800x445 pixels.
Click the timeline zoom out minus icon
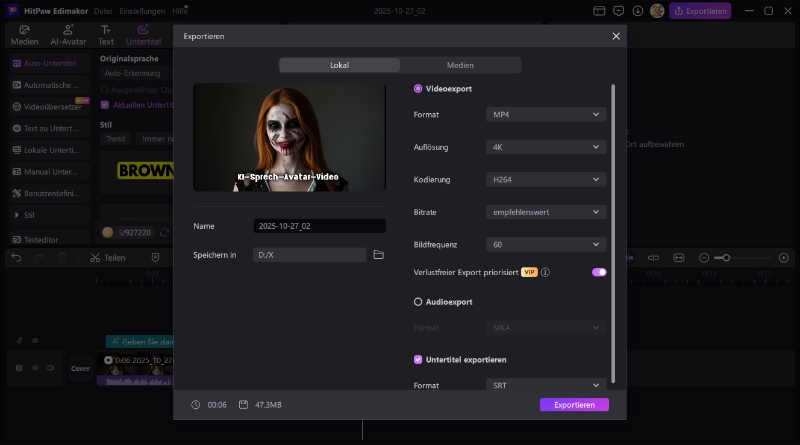click(x=704, y=258)
